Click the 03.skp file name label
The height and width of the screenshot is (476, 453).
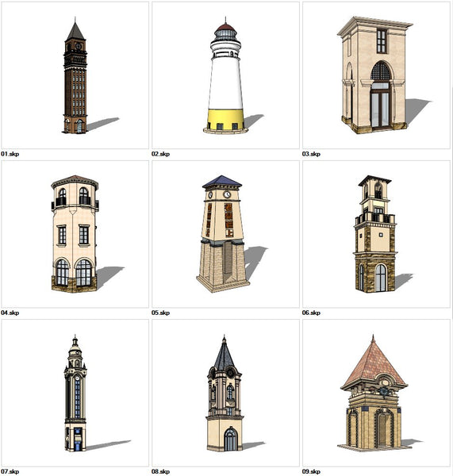pyautogui.click(x=311, y=154)
